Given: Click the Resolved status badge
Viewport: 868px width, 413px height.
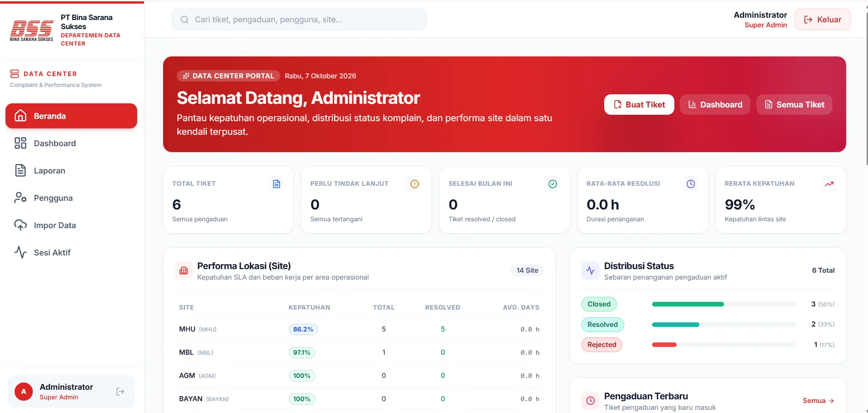Looking at the screenshot, I should click(x=602, y=325).
